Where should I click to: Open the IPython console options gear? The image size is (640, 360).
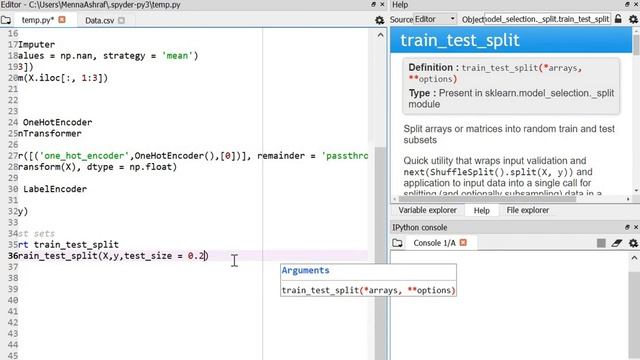(633, 243)
